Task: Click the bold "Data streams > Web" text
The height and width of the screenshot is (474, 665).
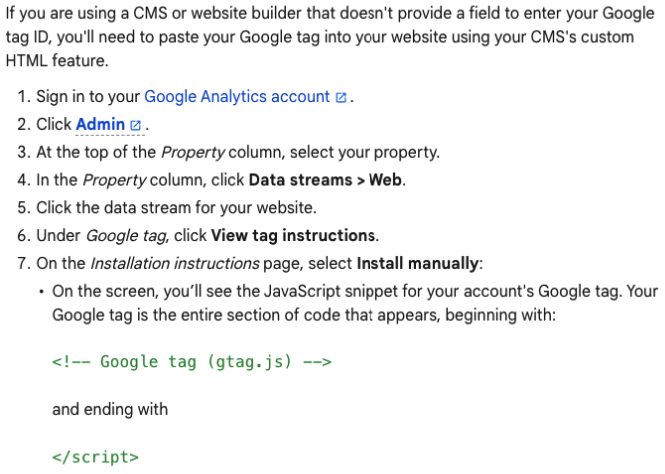Action: point(327,181)
